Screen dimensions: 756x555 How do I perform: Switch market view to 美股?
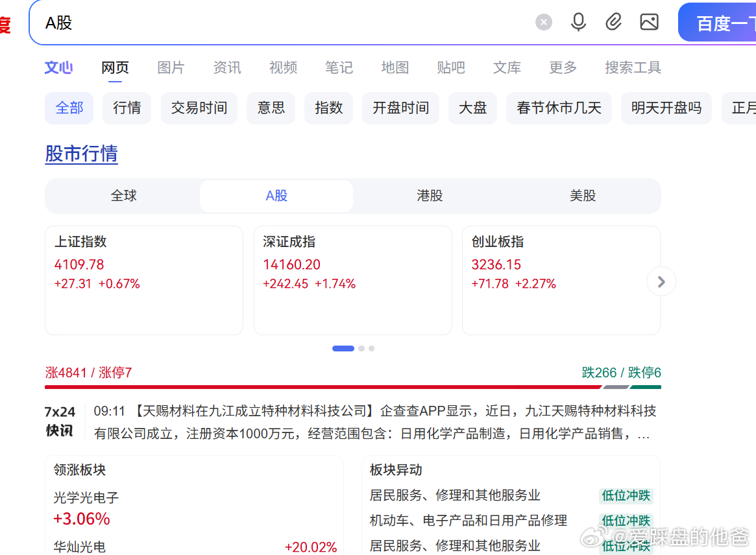click(583, 196)
